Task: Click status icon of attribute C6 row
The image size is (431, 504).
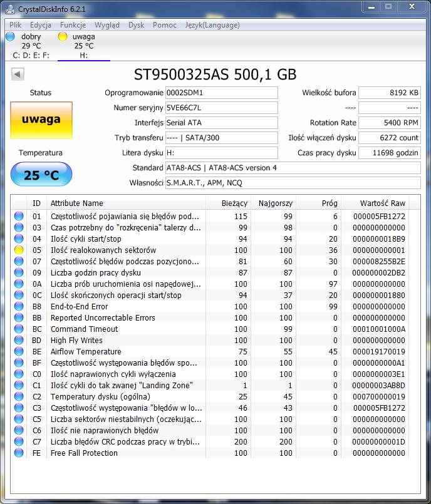Action: point(19,430)
